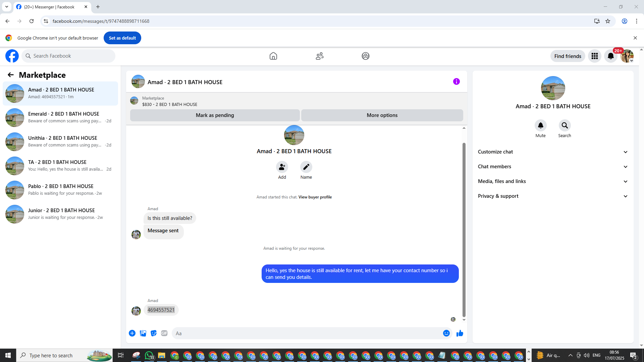This screenshot has height=362, width=644.
Task: Bookmark this page with the star icon
Action: click(608, 21)
